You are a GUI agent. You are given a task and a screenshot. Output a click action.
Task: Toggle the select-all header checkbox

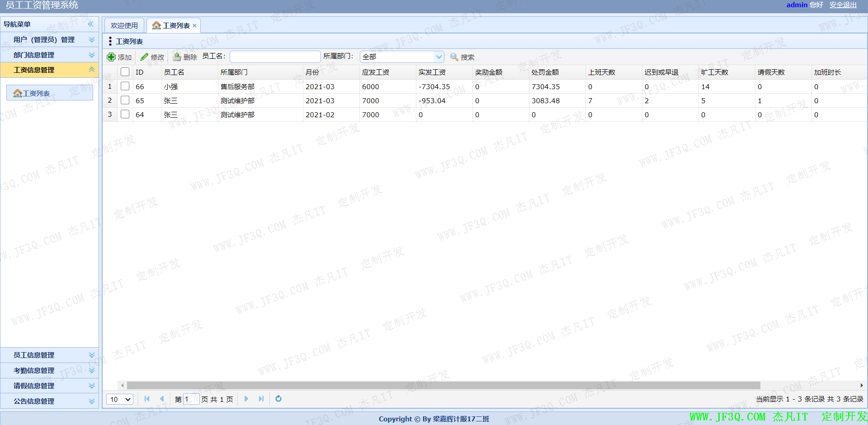click(x=125, y=72)
